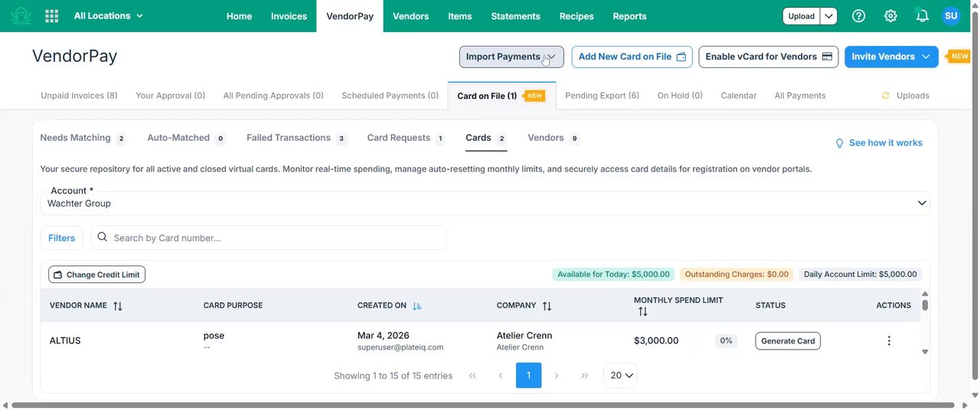980x410 pixels.
Task: Switch to Scheduled Payments (0) tab
Action: tap(390, 96)
